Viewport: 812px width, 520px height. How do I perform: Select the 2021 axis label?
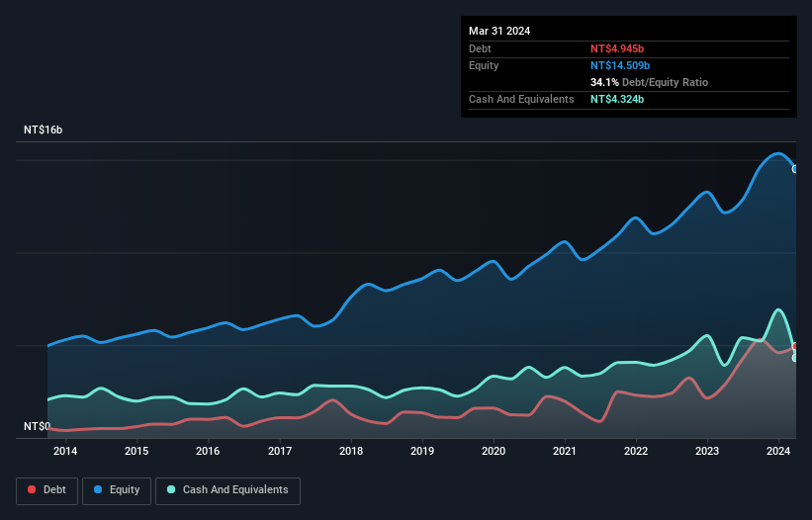(x=565, y=451)
